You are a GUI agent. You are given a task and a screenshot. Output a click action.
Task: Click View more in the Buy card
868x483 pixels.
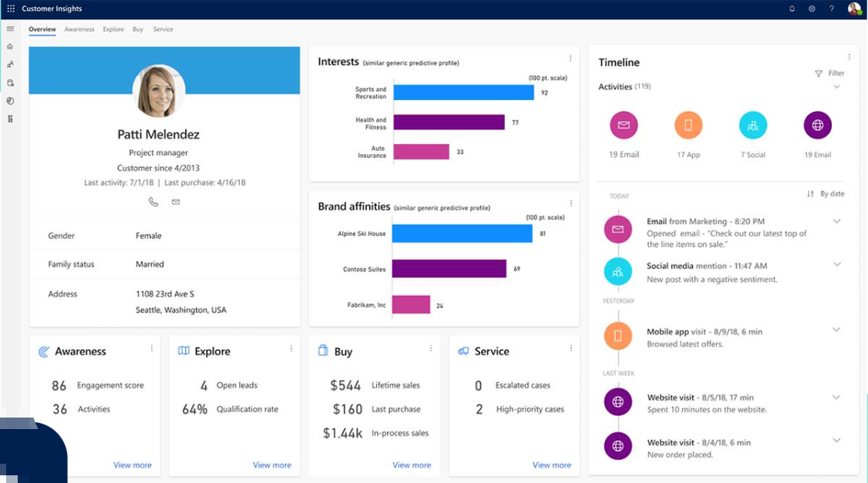pyautogui.click(x=412, y=465)
